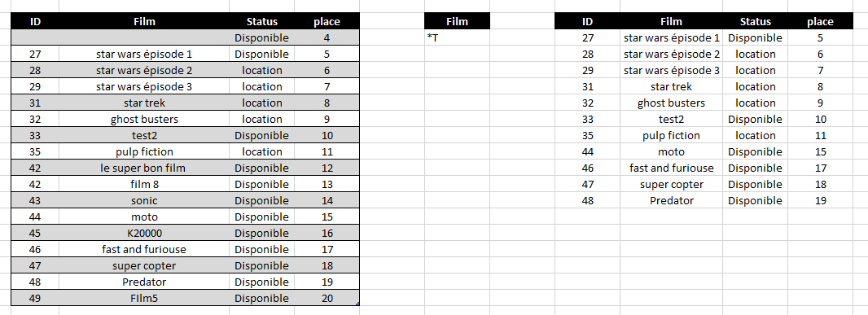Select the 'le super bon film' cell

144,168
